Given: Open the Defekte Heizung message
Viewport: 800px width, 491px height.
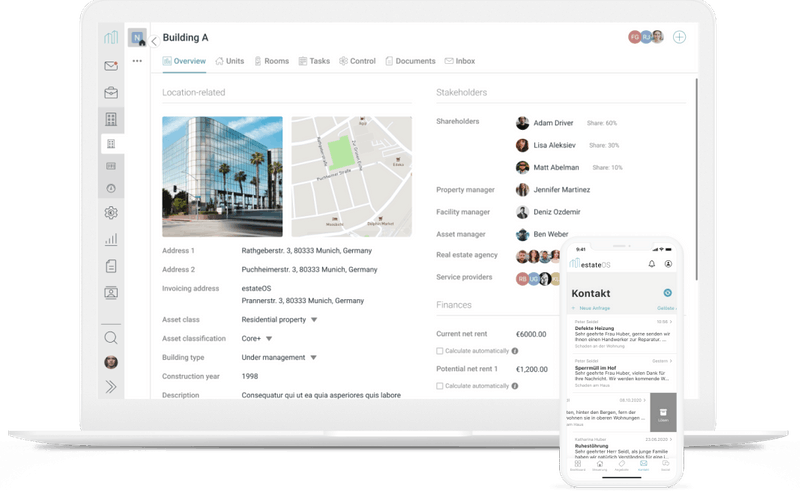Looking at the screenshot, I should [622, 334].
